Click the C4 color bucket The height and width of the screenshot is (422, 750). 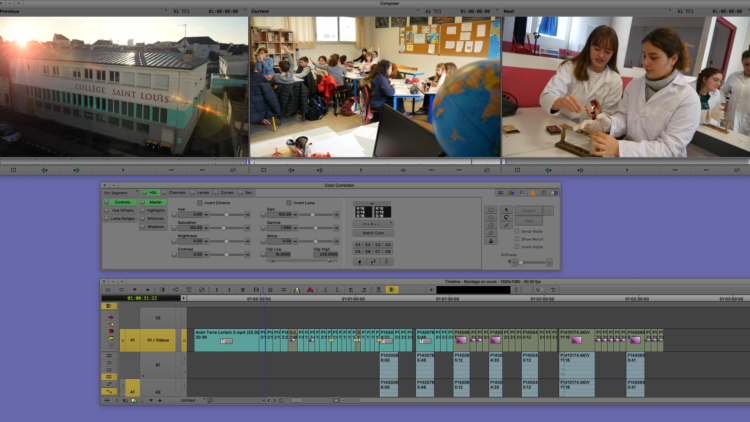pyautogui.click(x=388, y=244)
